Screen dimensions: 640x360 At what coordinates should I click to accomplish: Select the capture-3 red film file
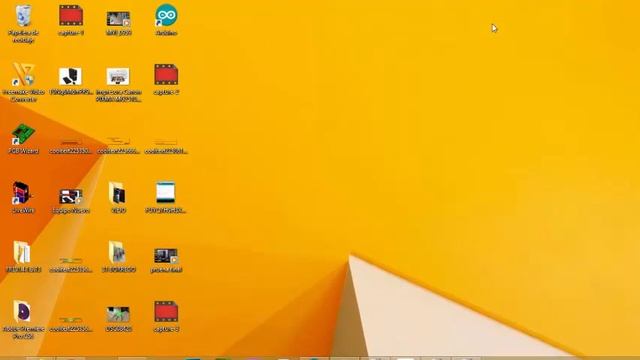click(166, 311)
